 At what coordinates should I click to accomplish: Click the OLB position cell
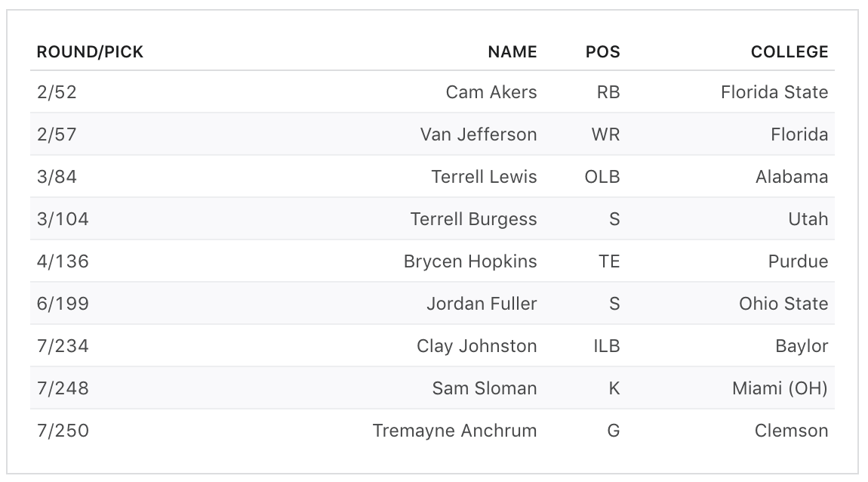[602, 177]
